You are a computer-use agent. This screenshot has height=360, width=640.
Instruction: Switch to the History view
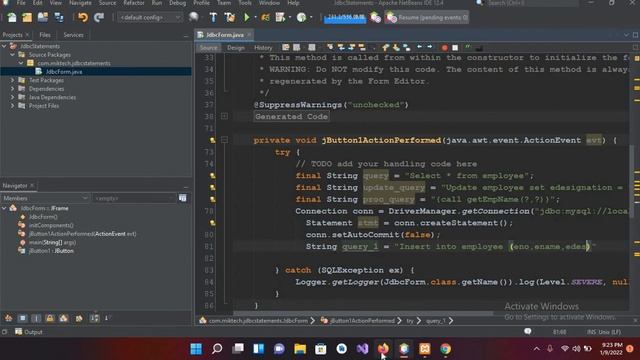point(263,48)
